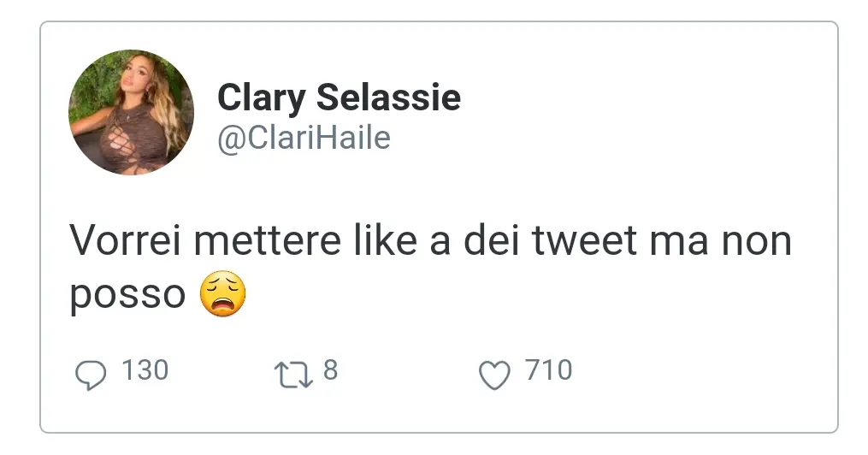Click the 130 replies count

click(145, 370)
